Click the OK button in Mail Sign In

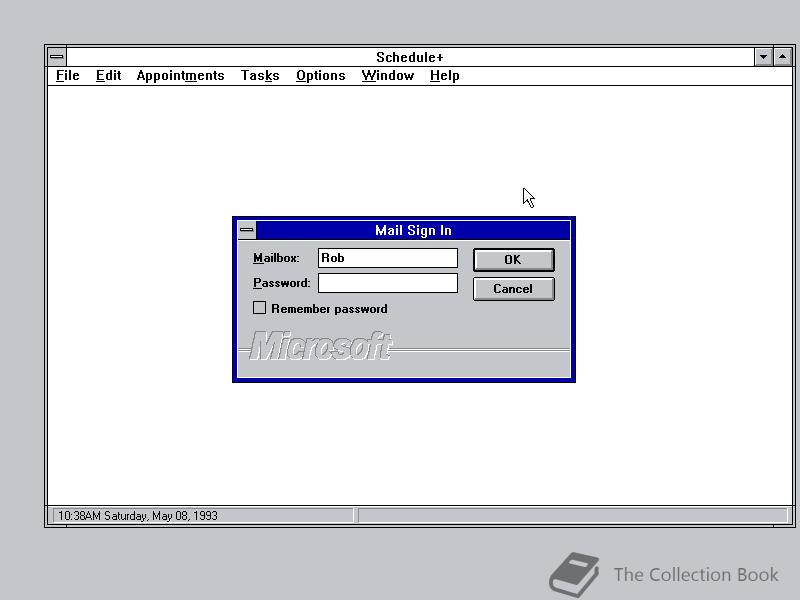[x=513, y=260]
